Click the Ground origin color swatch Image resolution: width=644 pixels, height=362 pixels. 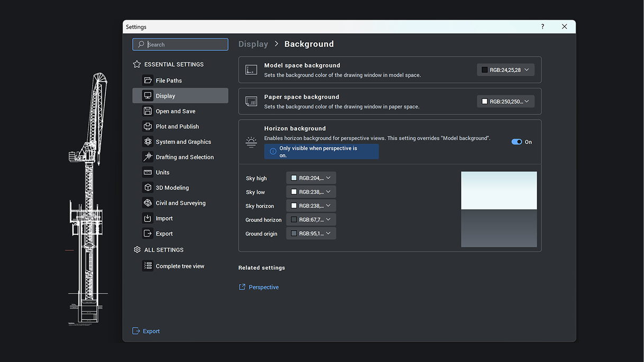tap(294, 233)
